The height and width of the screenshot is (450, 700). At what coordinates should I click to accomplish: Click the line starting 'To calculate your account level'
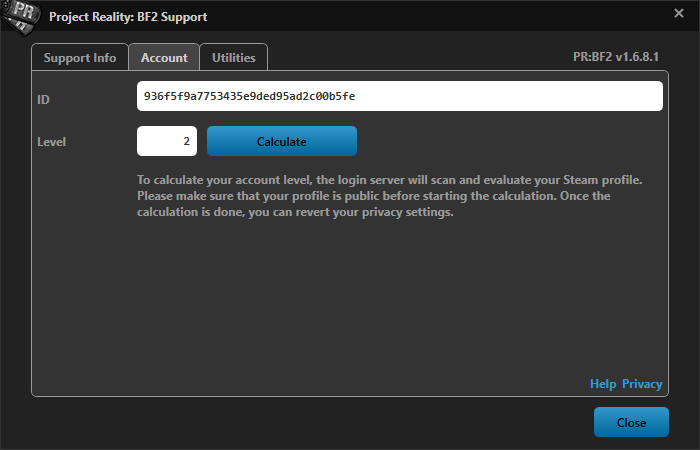pyautogui.click(x=389, y=180)
